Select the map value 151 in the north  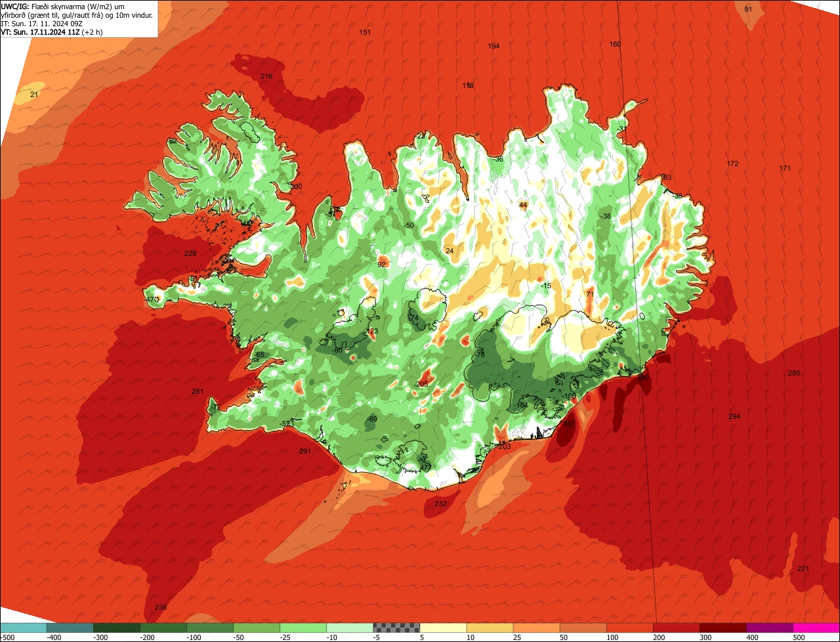[x=365, y=32]
